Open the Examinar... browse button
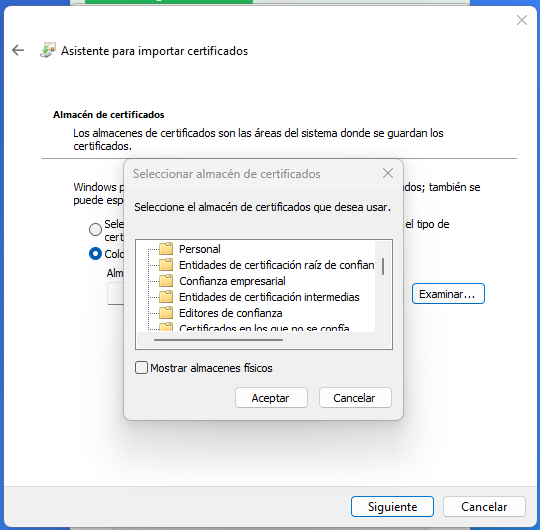 tap(448, 294)
